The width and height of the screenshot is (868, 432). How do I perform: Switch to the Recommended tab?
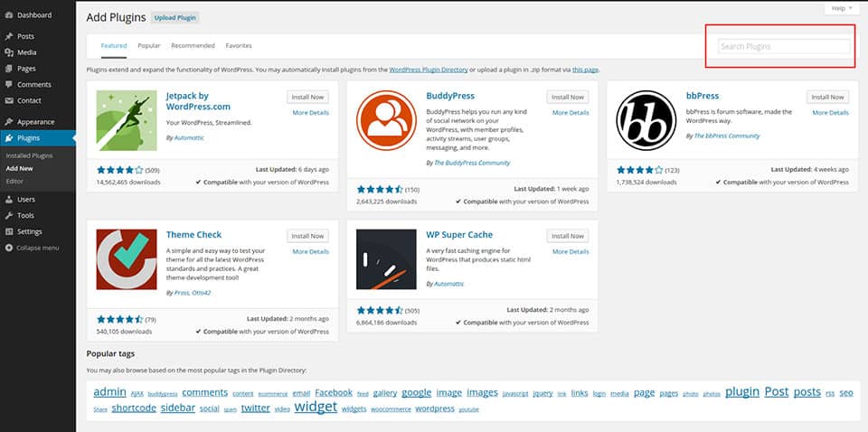pyautogui.click(x=193, y=46)
